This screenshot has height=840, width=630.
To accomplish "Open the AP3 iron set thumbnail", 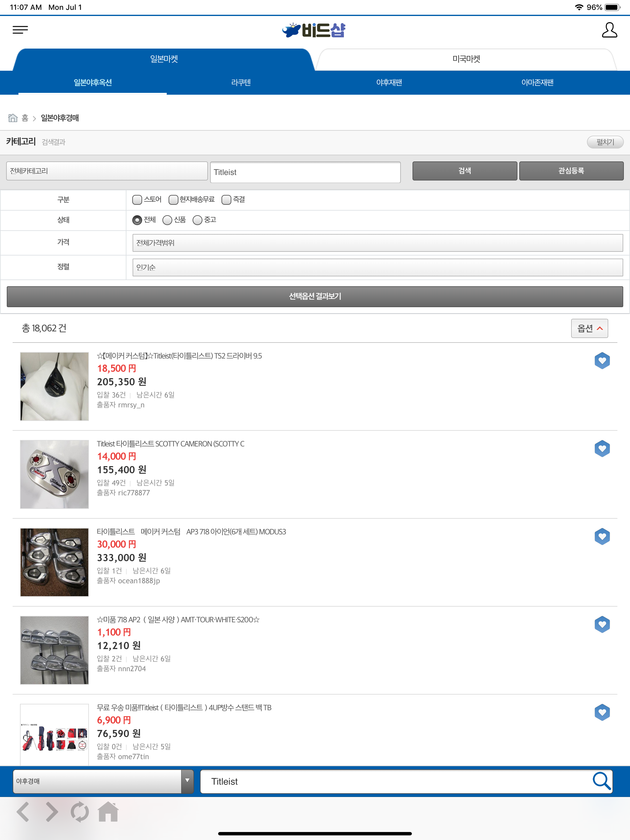I will coord(54,562).
